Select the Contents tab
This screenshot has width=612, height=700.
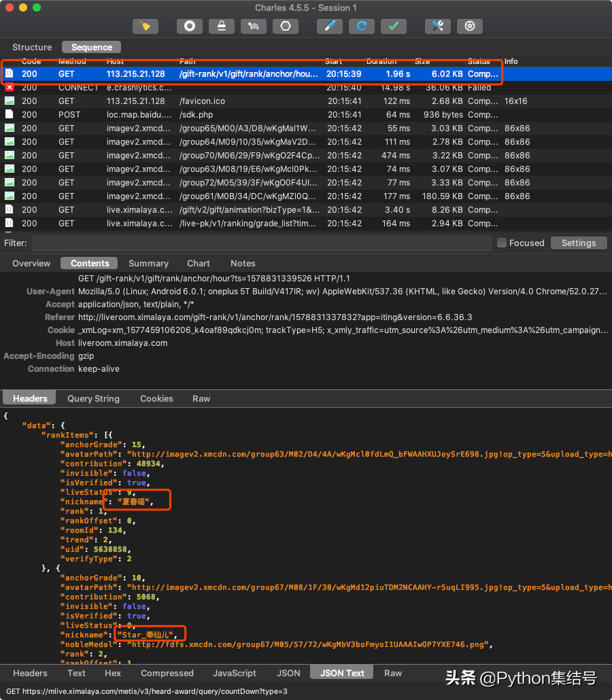pos(90,263)
